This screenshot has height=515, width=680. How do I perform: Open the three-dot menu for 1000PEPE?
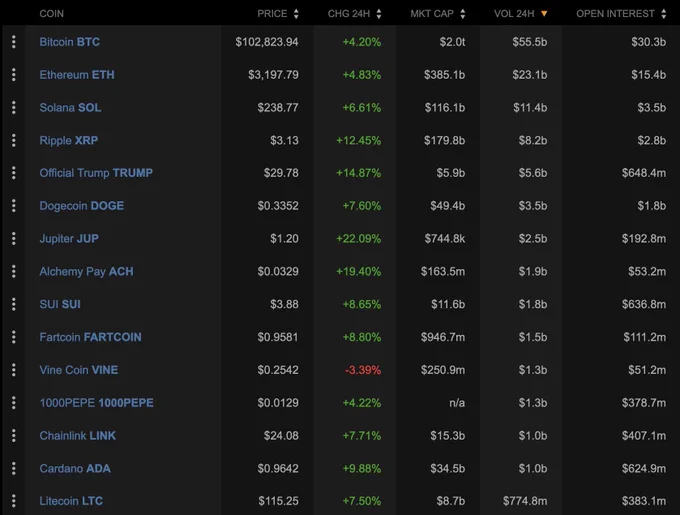click(14, 403)
